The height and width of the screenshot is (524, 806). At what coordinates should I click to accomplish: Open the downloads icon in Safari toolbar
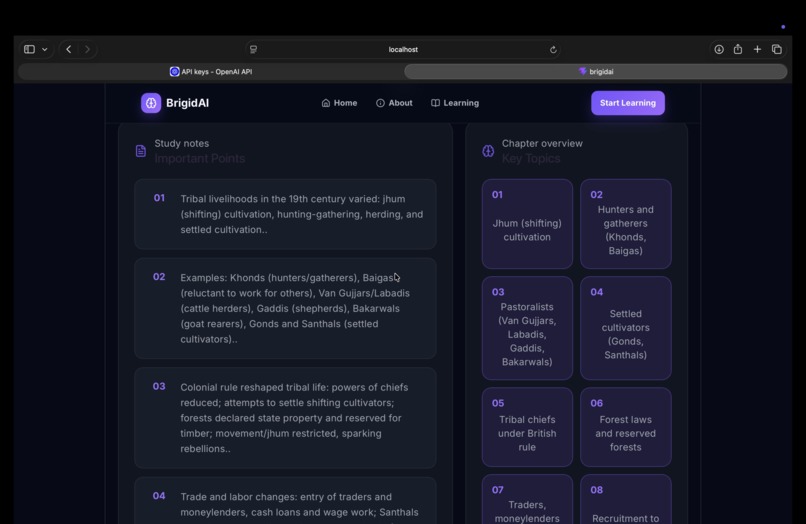[719, 49]
